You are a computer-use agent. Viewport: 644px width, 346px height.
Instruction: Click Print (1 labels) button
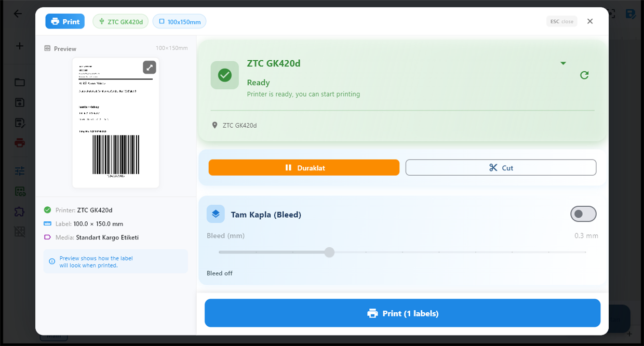click(x=403, y=313)
